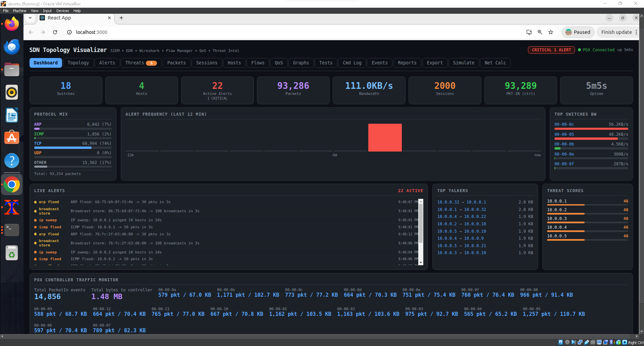
Task: Go to the Net Calc tab
Action: (x=495, y=63)
